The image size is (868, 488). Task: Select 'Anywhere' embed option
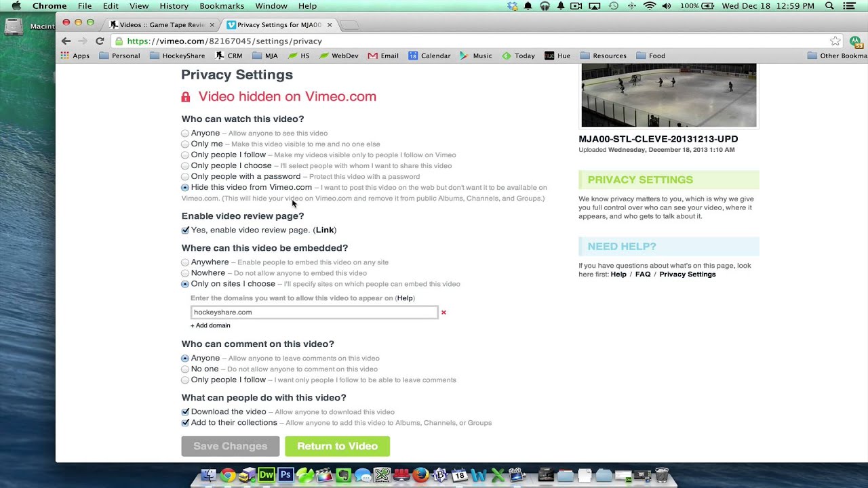tap(185, 262)
